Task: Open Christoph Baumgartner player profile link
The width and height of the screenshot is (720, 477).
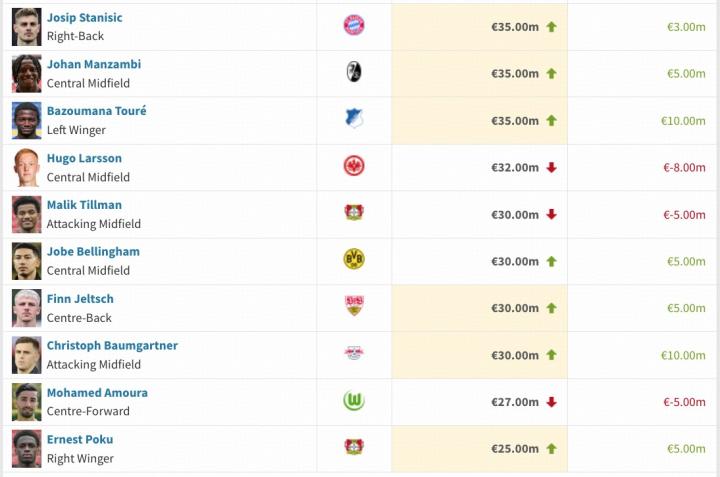Action: [112, 345]
